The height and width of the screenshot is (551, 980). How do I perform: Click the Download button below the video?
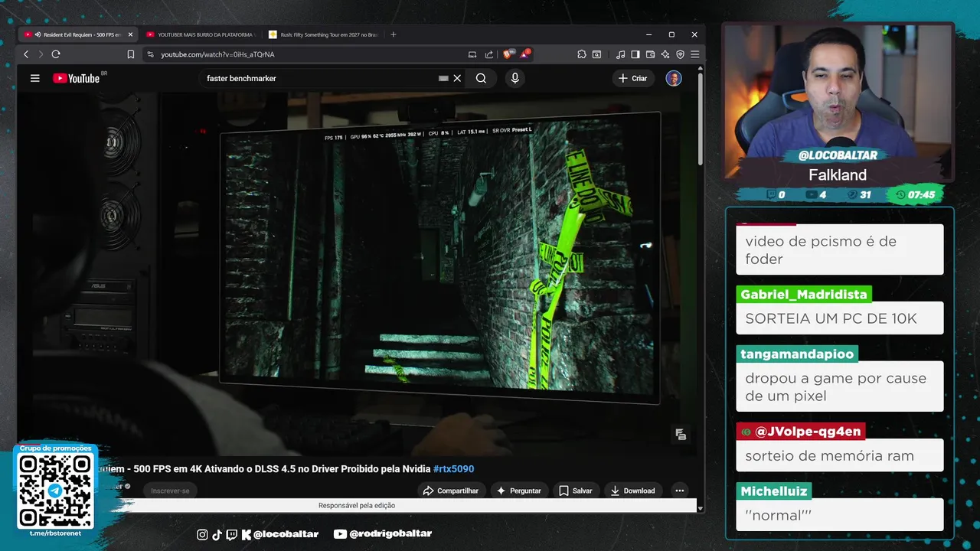[632, 491]
